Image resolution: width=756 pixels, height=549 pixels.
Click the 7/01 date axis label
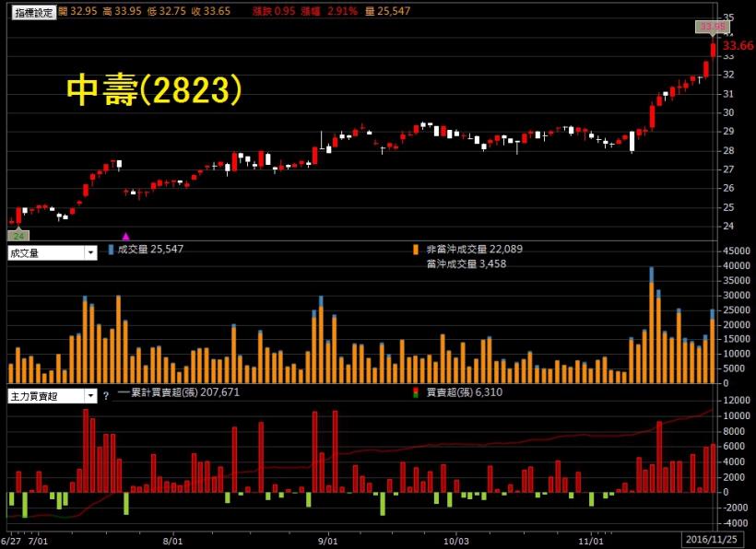click(38, 541)
